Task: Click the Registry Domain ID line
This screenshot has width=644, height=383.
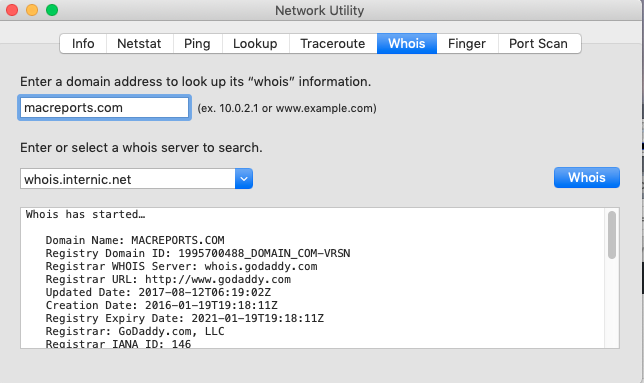Action: coord(198,253)
